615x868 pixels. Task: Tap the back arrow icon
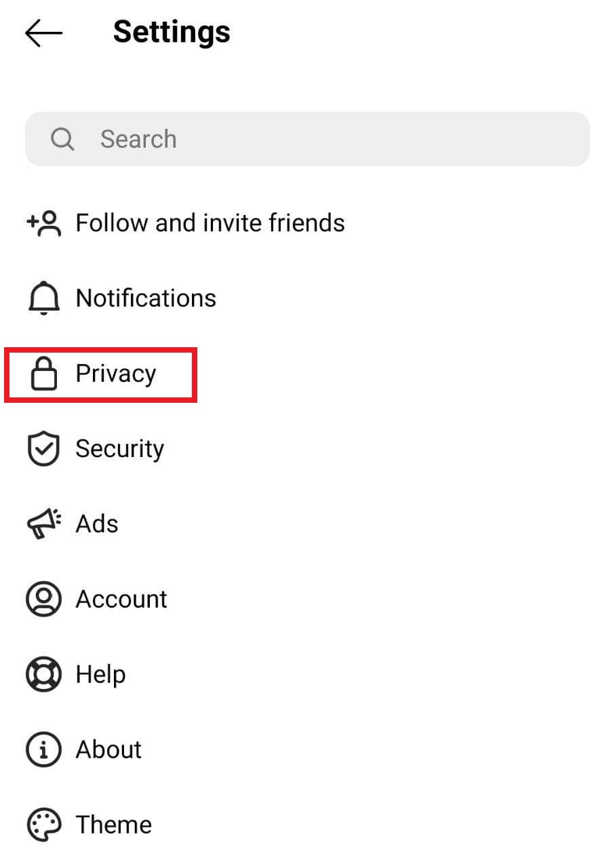[x=43, y=33]
